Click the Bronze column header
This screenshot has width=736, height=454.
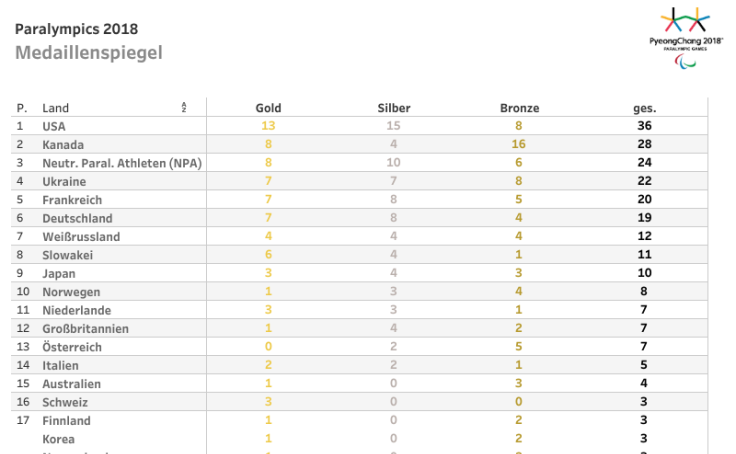coord(519,108)
